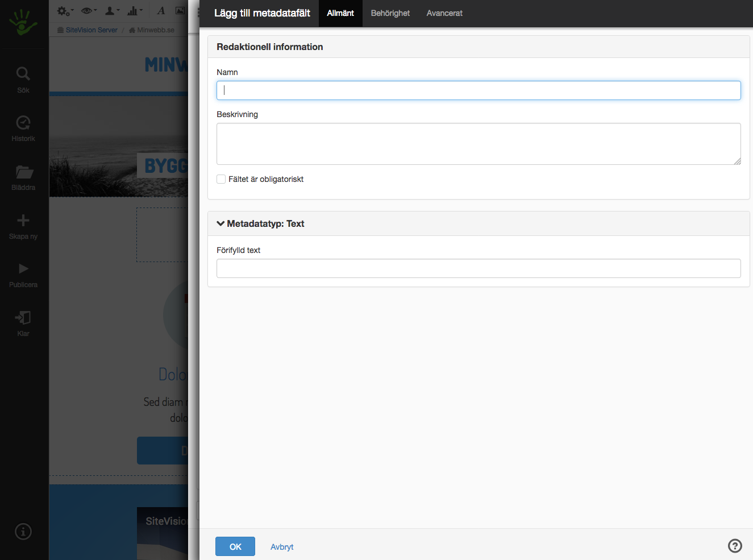Select the Allmänt tab
The image size is (753, 560).
pos(340,13)
